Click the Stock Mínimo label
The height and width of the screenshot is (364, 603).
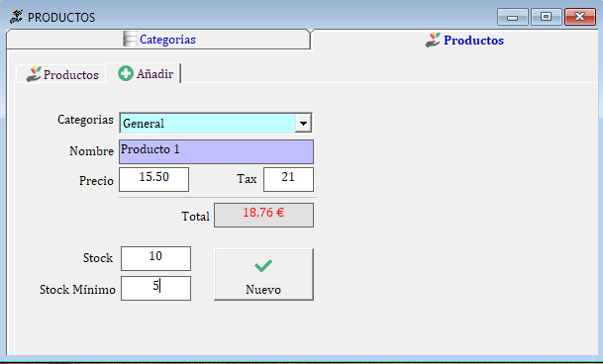(x=77, y=290)
